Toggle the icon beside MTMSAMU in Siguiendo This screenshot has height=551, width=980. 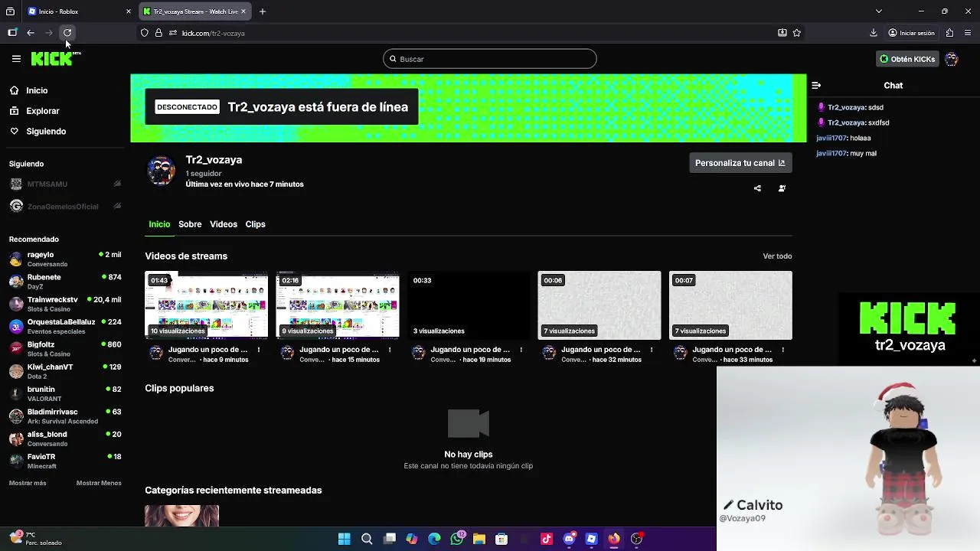tap(117, 184)
